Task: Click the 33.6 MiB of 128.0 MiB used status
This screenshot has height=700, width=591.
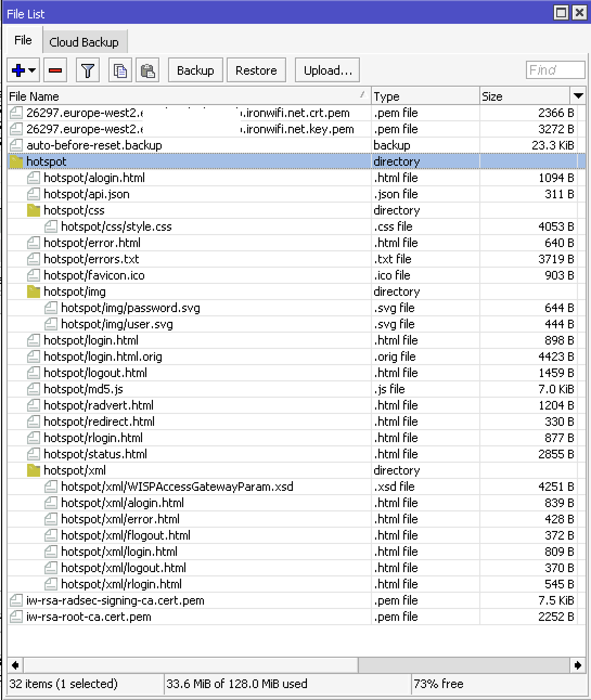Action: 237,684
